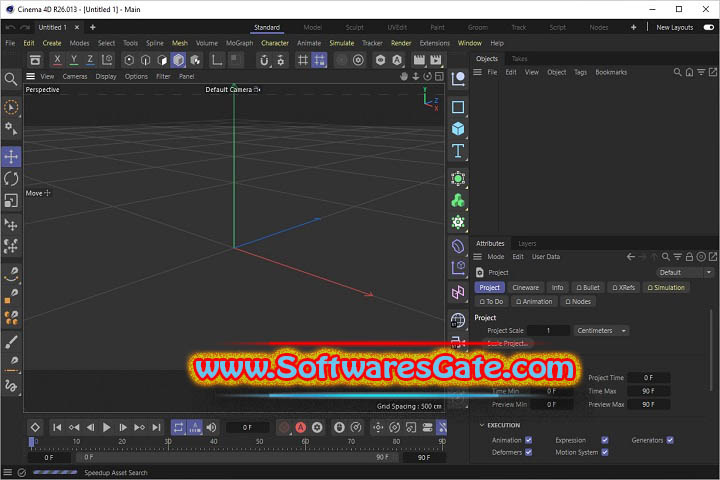Render the active view clapper icon

tap(419, 60)
